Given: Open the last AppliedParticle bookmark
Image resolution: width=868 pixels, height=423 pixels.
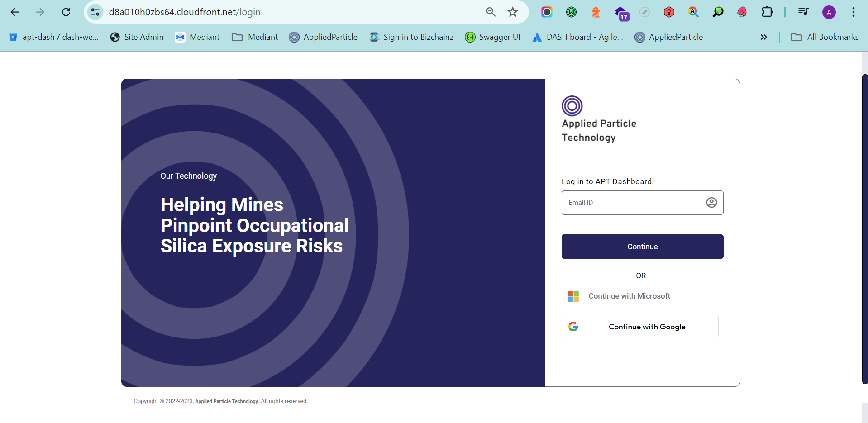Looking at the screenshot, I should tap(669, 37).
